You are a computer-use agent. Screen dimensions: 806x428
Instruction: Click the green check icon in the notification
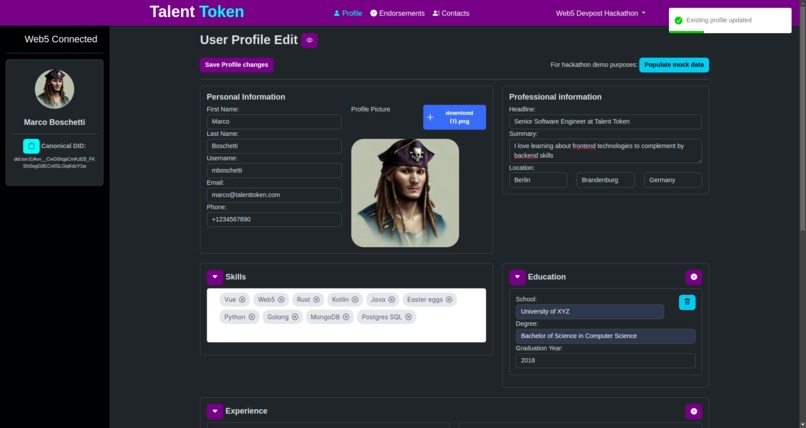click(679, 21)
